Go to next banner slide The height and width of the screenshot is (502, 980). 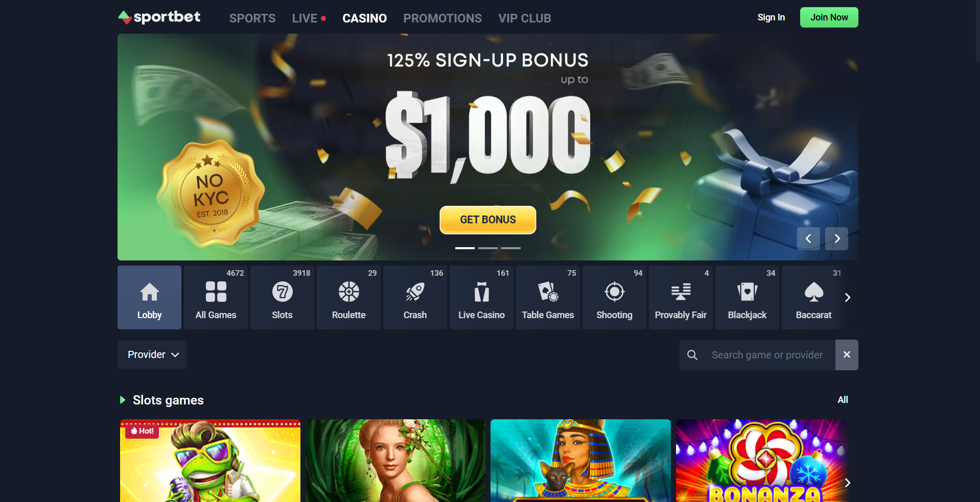coord(837,238)
